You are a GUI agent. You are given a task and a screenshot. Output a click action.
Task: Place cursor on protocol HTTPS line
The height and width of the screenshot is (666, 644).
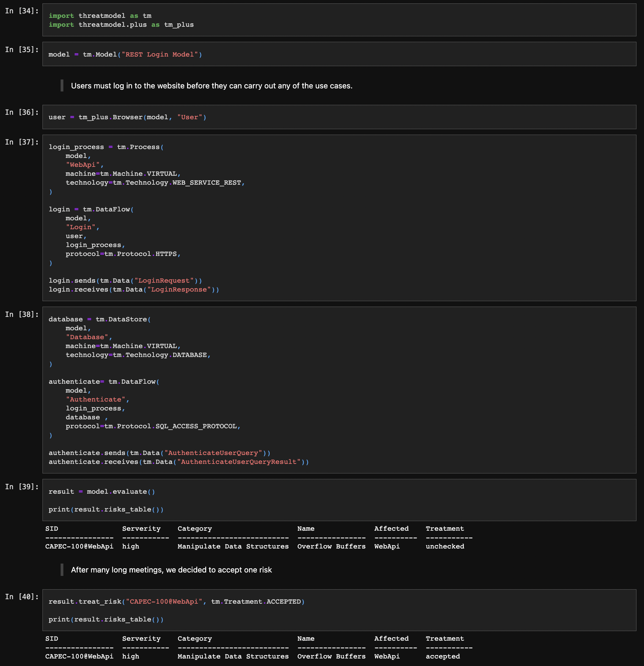click(x=123, y=254)
